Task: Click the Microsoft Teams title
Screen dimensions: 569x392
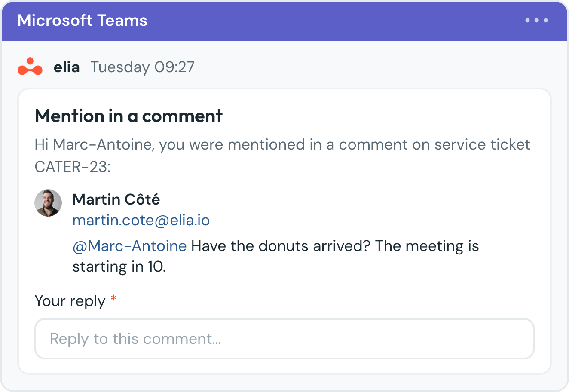Action: point(82,20)
